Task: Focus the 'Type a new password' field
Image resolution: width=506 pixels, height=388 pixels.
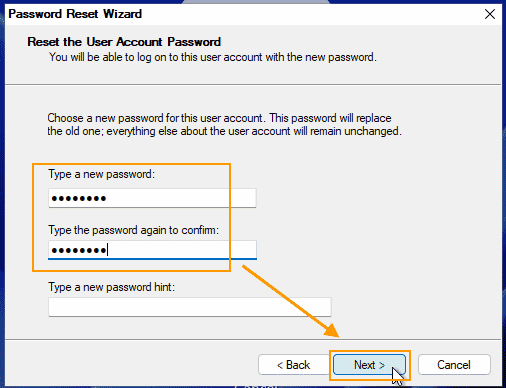Action: [x=152, y=198]
